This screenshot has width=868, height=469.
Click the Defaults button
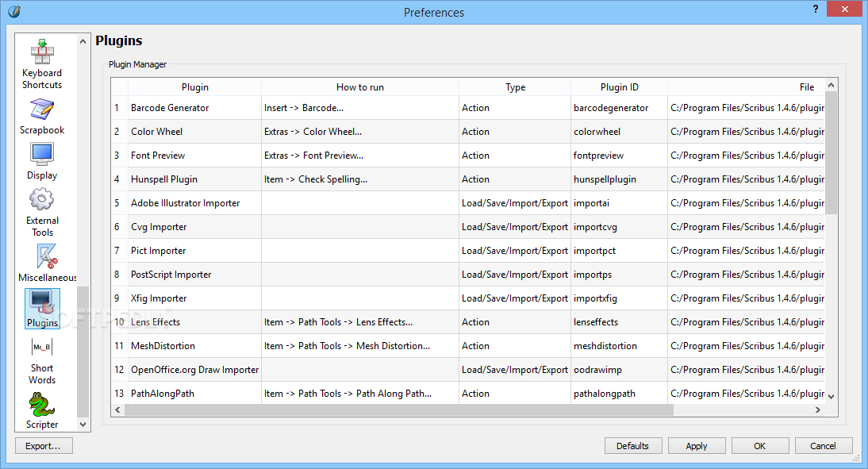coord(632,446)
